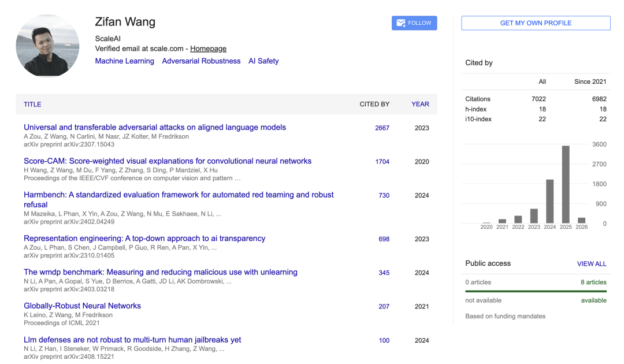Viewport: 624px width, 364px height.
Task: Open Zifan Wang's profile photo
Action: coord(48,46)
